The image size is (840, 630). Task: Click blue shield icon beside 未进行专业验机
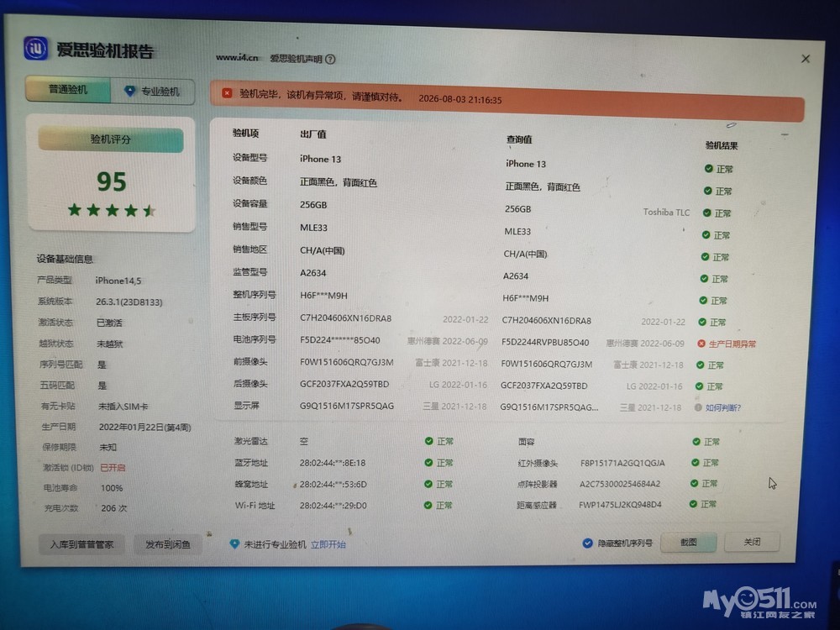click(x=234, y=543)
